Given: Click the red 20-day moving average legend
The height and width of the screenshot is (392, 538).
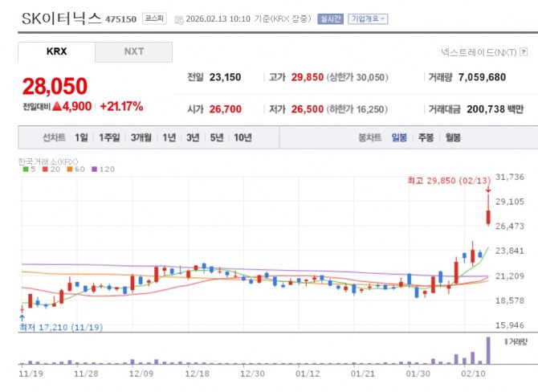Looking at the screenshot, I should click(51, 169).
